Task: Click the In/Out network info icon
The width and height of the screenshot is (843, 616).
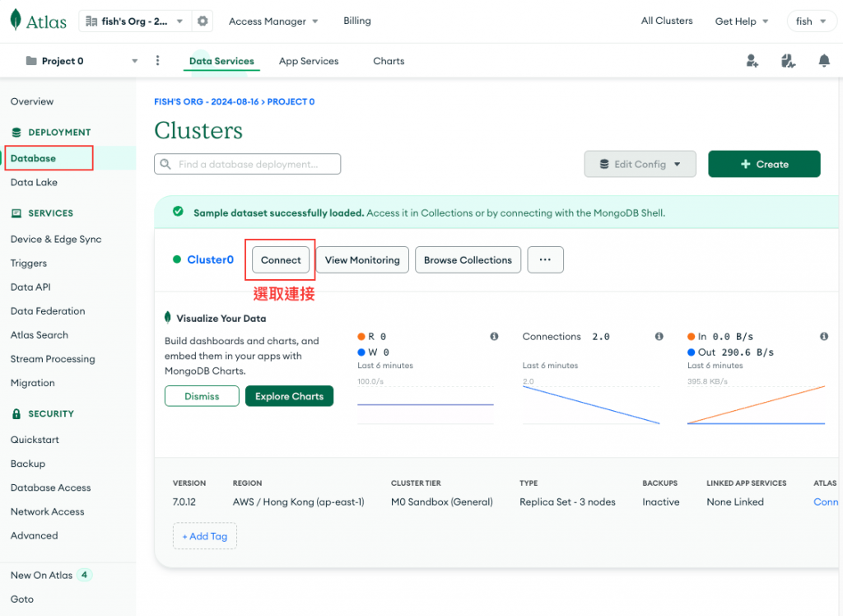Action: click(x=823, y=336)
